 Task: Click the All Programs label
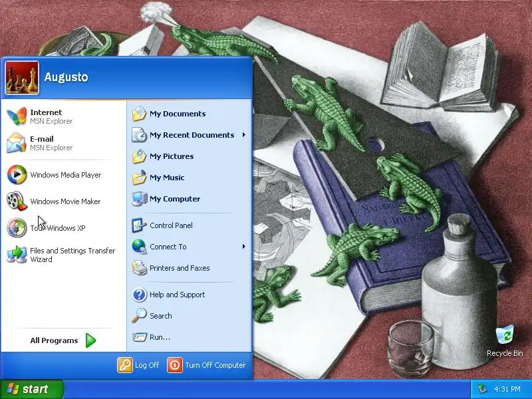pos(54,340)
